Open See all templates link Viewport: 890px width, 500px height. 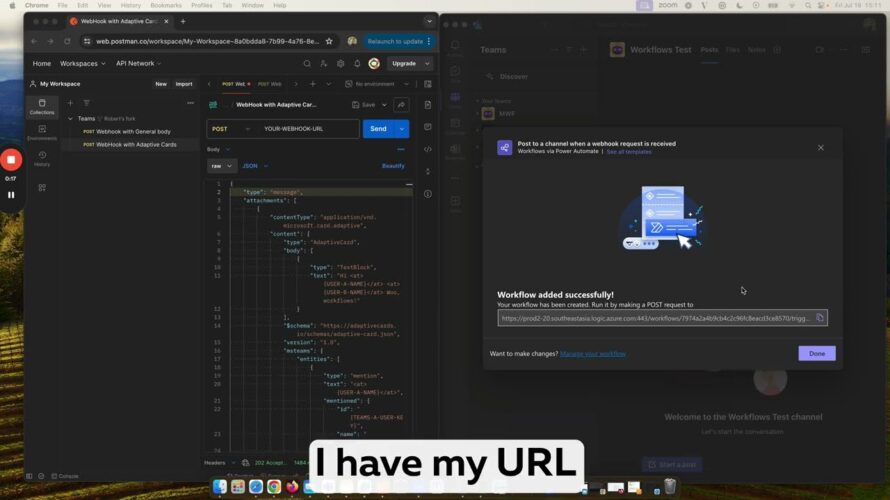[629, 152]
